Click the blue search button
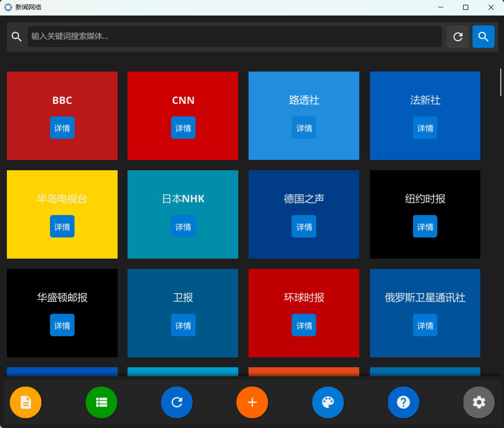Viewport: 504px width, 428px height. (x=483, y=37)
